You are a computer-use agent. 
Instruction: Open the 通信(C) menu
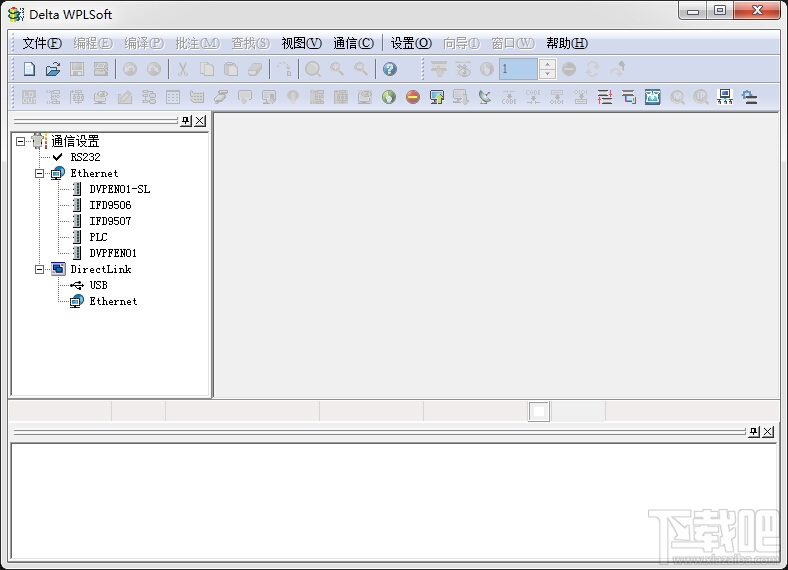tap(353, 43)
